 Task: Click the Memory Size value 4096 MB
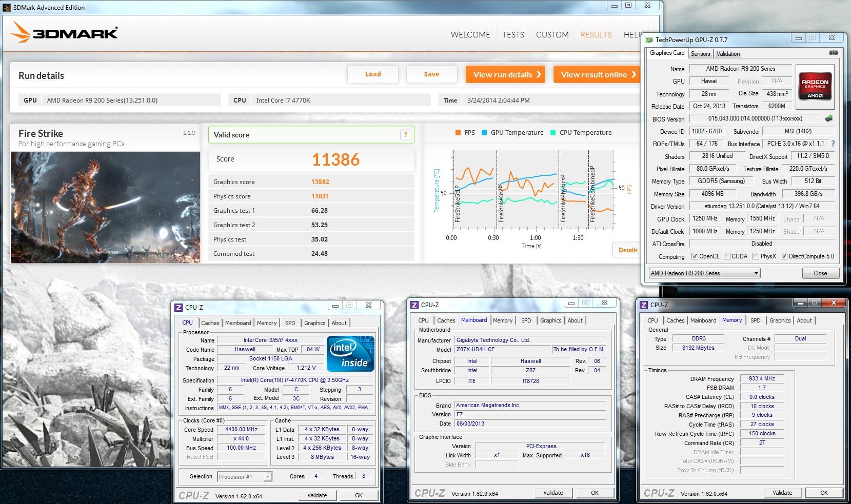(x=713, y=194)
